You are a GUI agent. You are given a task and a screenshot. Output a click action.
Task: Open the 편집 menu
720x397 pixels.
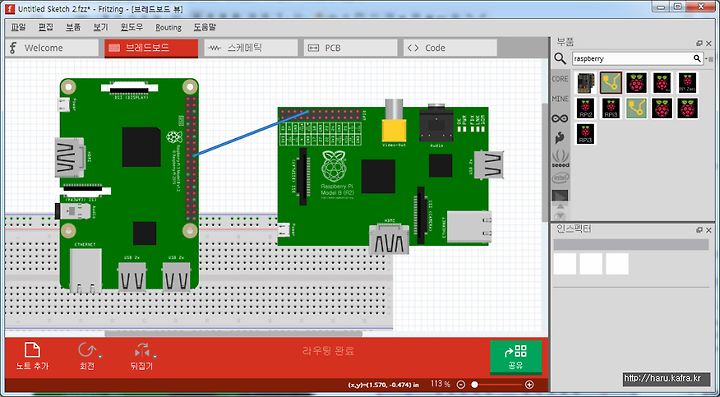tap(45, 27)
